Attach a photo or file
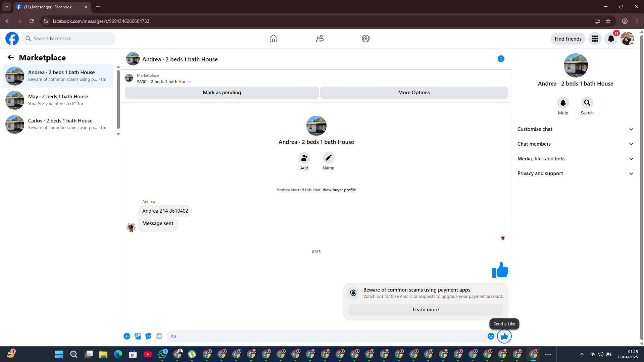This screenshot has width=644, height=362. pos(138,336)
